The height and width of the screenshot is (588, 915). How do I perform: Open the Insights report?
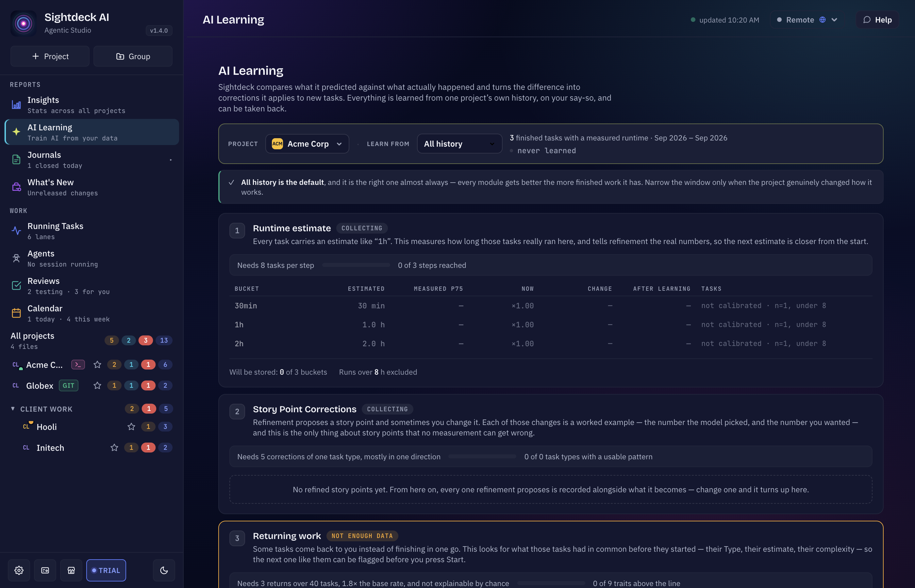click(x=91, y=105)
